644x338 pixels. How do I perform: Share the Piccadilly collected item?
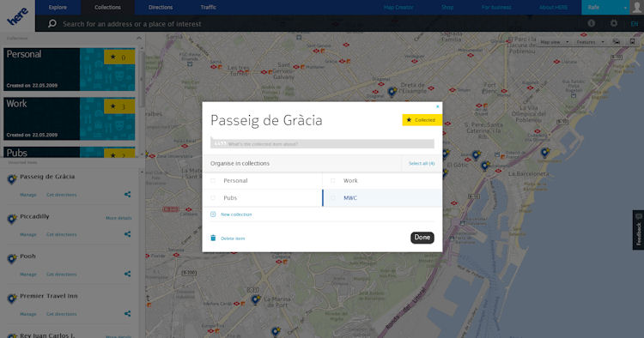[127, 234]
